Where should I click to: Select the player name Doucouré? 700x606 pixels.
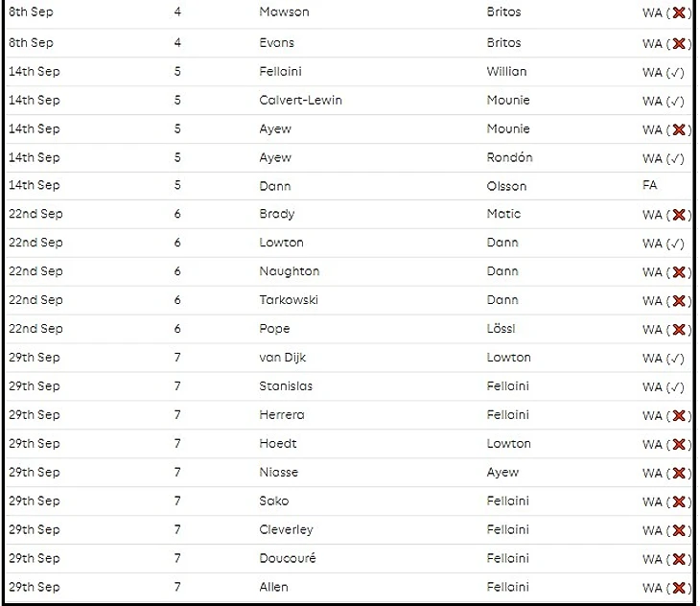click(x=287, y=558)
